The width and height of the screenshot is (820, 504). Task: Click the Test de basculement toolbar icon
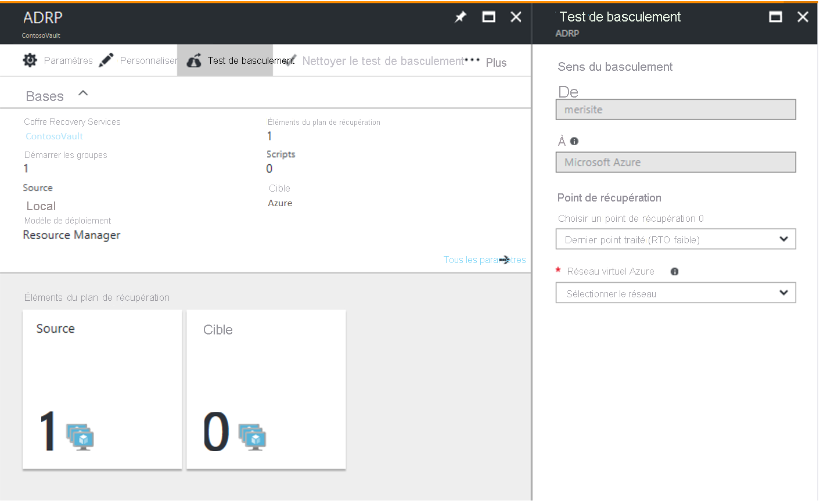[194, 60]
